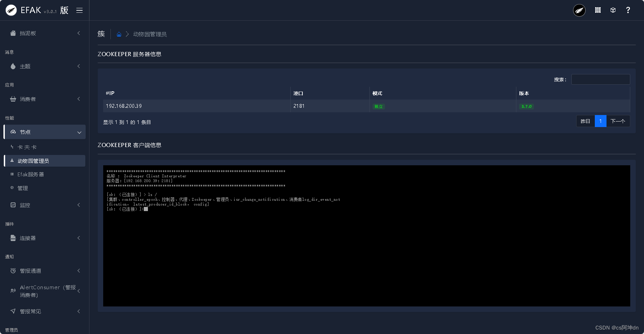The width and height of the screenshot is (644, 334).
Task: Open the help question mark icon
Action: [628, 10]
